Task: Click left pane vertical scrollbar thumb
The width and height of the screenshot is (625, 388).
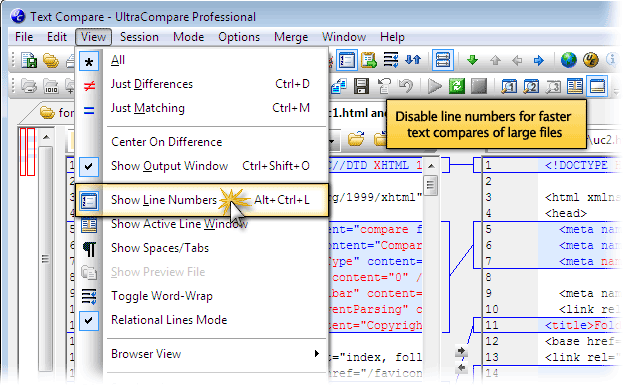Action: [x=430, y=185]
